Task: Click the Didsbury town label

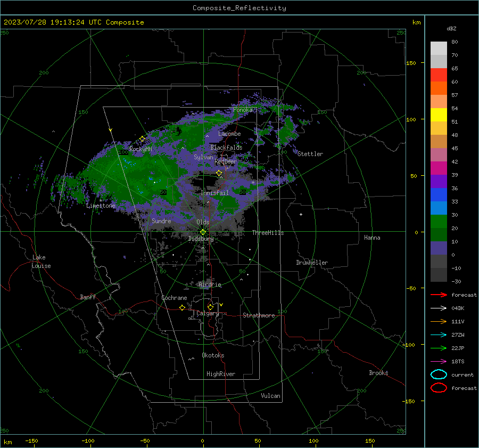Action: click(201, 239)
